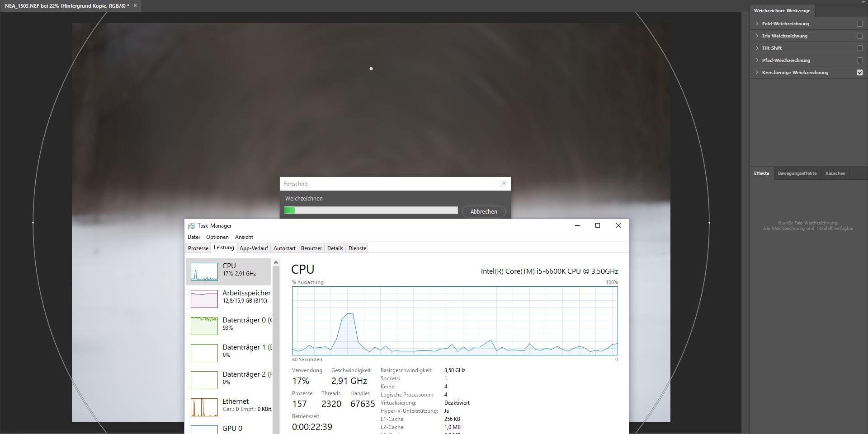Select the Ethernet graph thumbnail

coord(204,407)
